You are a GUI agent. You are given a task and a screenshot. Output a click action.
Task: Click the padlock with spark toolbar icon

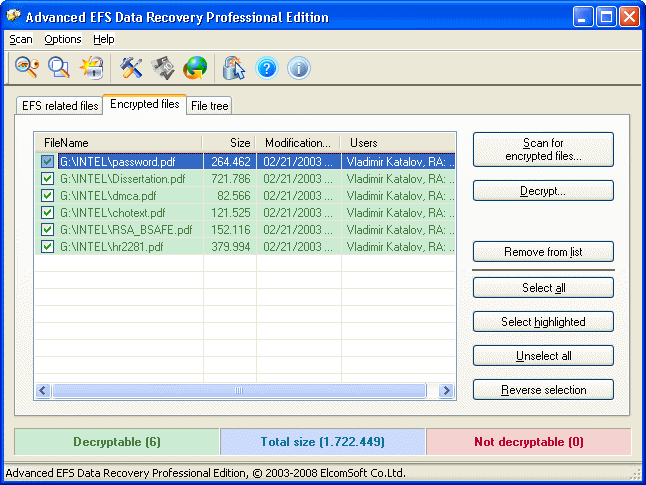click(x=92, y=67)
